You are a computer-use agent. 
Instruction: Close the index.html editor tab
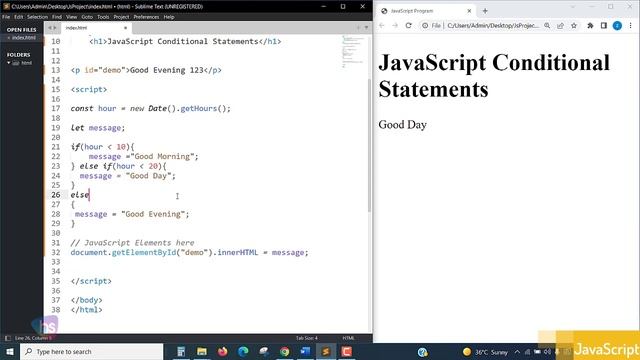pyautogui.click(x=125, y=28)
